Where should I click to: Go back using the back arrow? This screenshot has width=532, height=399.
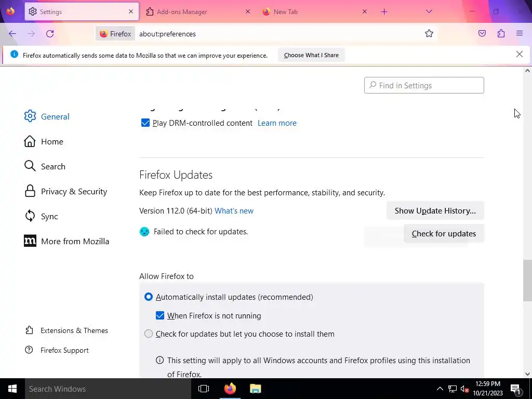click(12, 34)
